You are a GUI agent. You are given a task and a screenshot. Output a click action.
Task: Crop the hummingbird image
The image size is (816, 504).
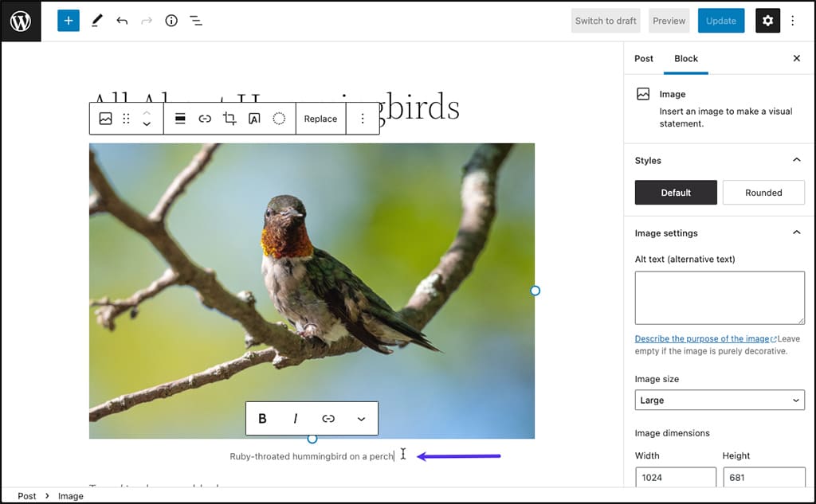[x=228, y=118]
